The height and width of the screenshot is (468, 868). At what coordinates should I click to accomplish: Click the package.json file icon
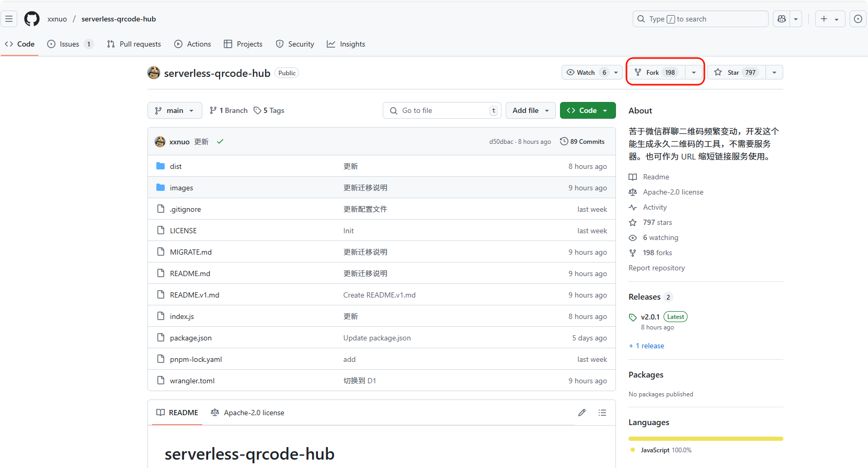coord(161,337)
